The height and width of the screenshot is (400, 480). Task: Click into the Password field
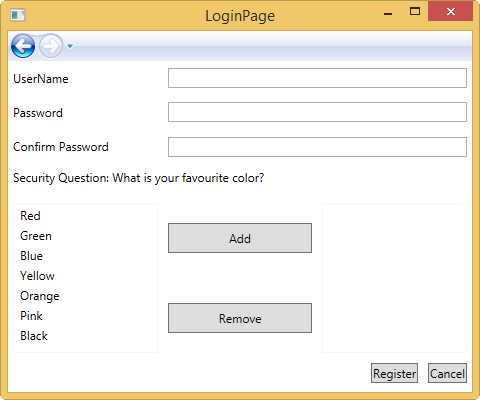point(317,112)
